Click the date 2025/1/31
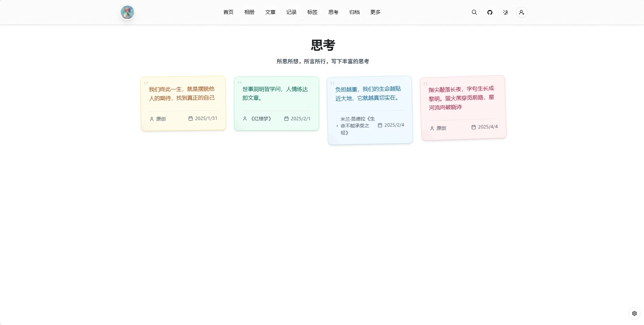644x325 pixels. [206, 118]
